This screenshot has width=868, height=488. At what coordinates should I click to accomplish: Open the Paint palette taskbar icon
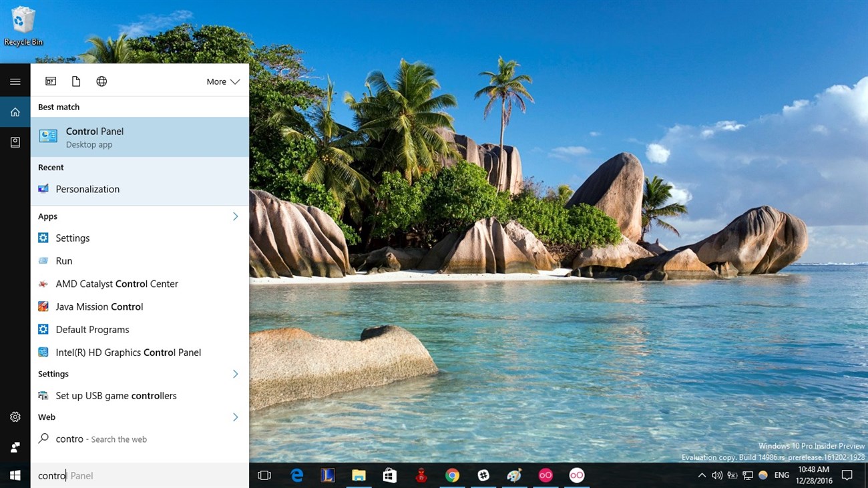tap(514, 475)
